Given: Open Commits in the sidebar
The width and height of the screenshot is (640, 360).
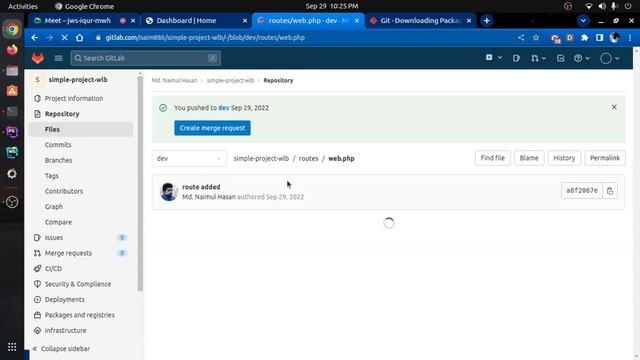Looking at the screenshot, I should (x=58, y=145).
